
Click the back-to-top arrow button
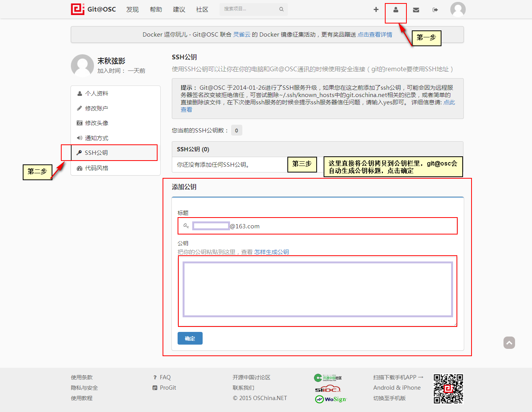509,343
